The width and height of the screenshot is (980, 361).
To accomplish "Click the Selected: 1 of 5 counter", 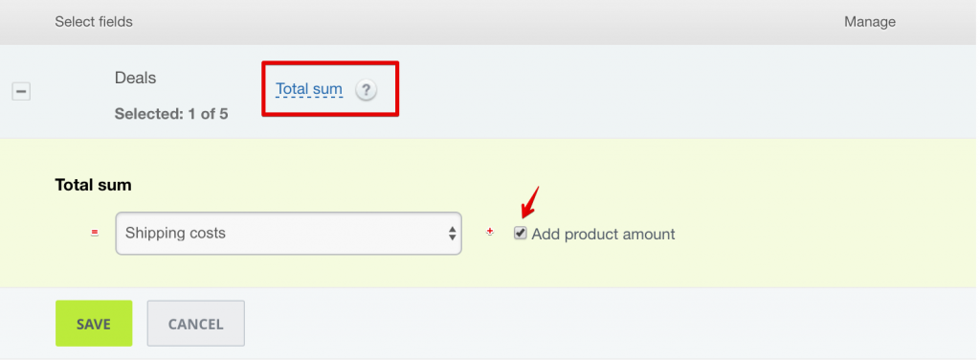I will click(x=171, y=115).
